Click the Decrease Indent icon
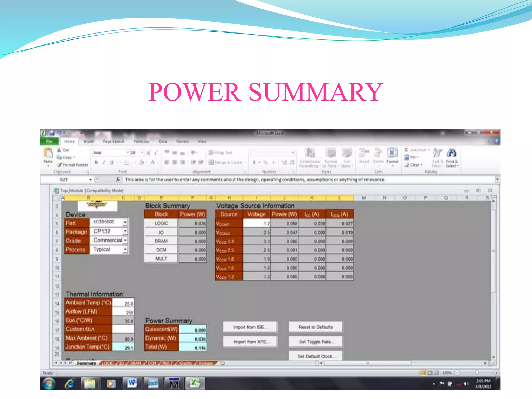The width and height of the screenshot is (532, 399). coord(193,162)
